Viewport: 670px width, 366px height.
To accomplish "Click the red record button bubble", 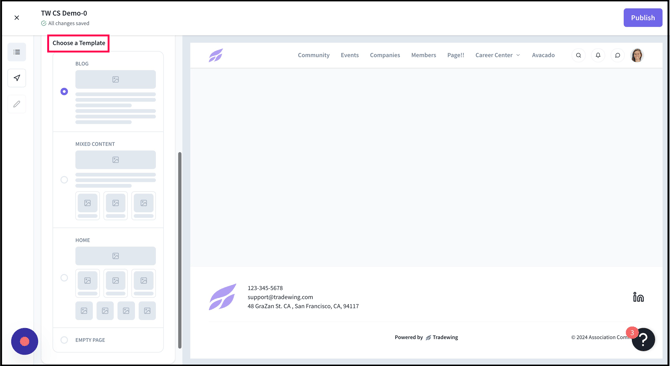I will pyautogui.click(x=24, y=341).
